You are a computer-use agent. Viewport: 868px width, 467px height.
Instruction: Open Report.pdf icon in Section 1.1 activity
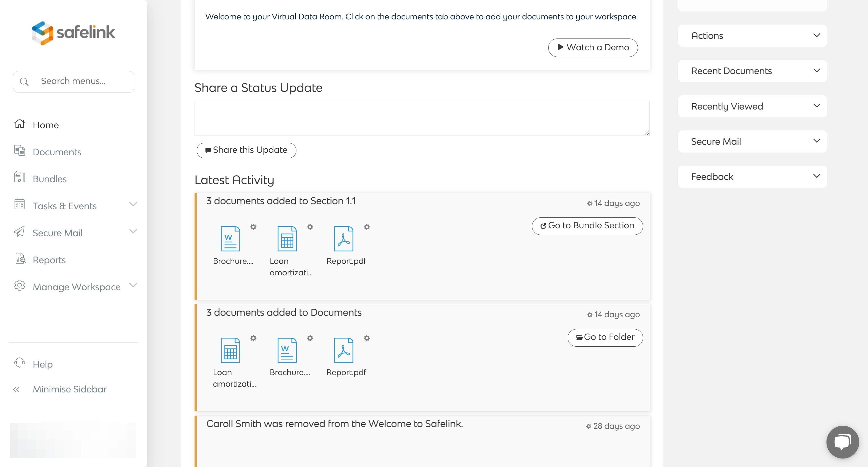[343, 239]
